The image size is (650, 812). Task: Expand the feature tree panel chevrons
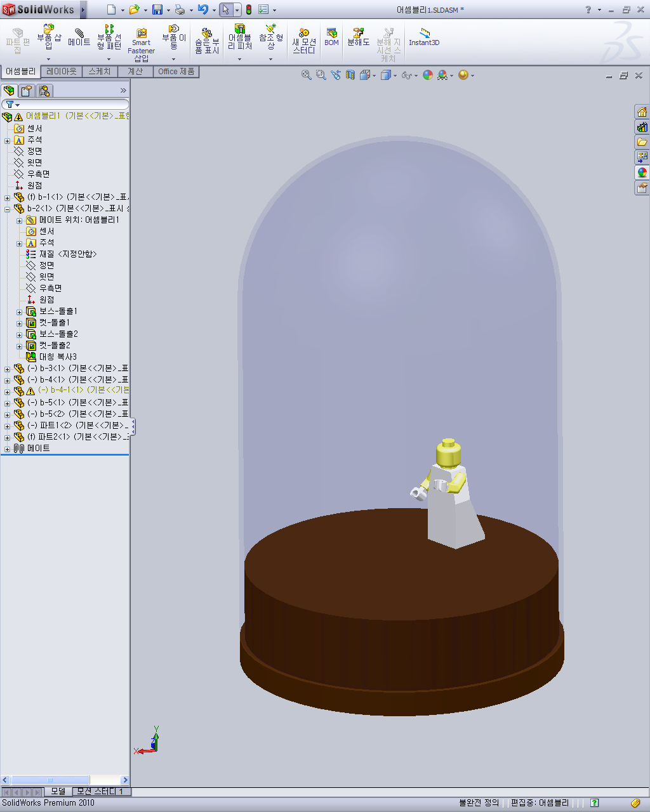pos(123,91)
